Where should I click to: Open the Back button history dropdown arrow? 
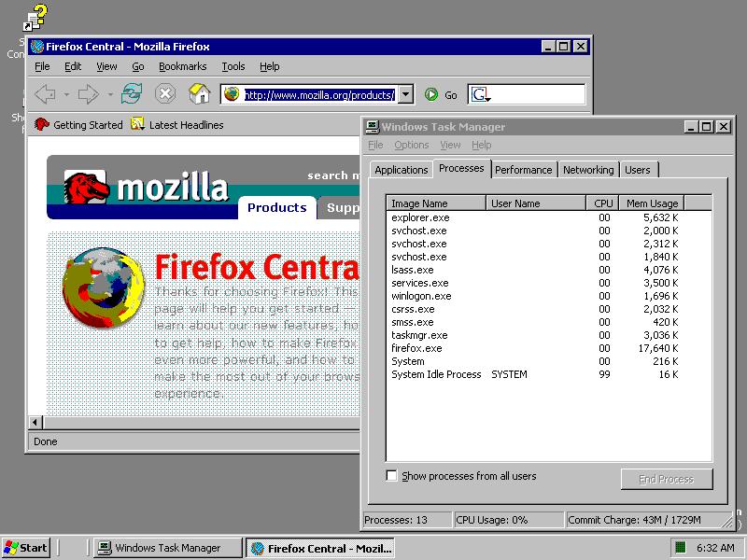point(66,95)
